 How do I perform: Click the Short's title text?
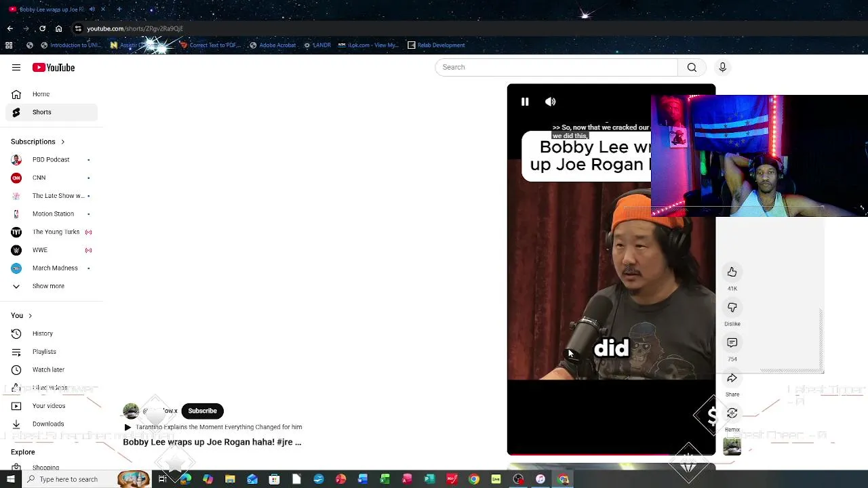pyautogui.click(x=212, y=442)
